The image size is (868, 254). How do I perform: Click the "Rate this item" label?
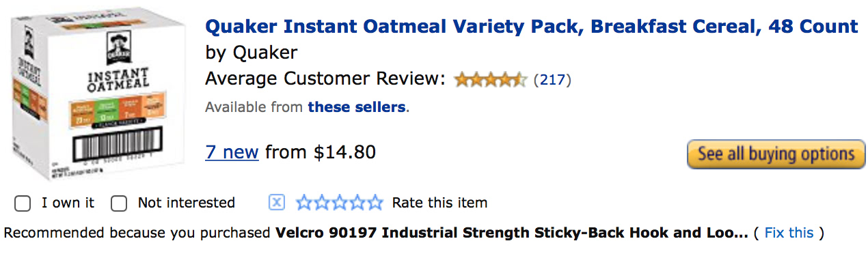tap(439, 203)
